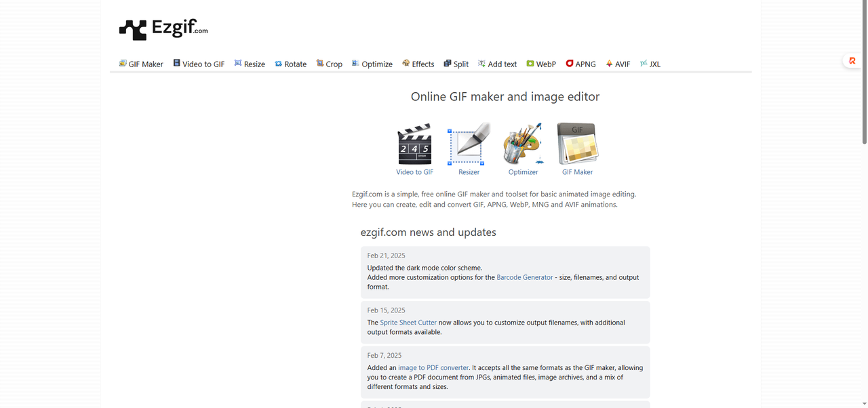
Task: Click the vertical page scrollbar
Action: 864,71
